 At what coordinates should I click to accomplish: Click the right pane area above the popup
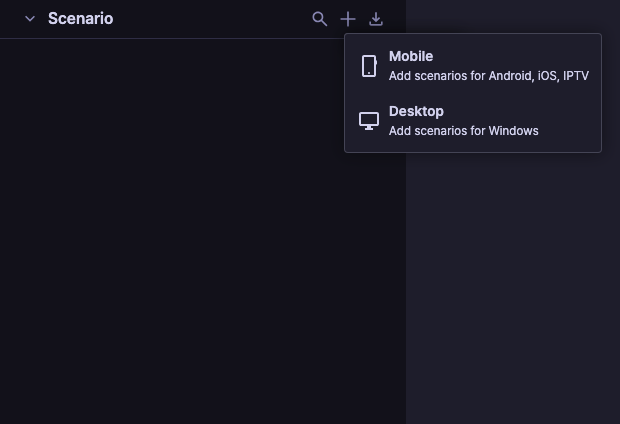tap(510, 15)
